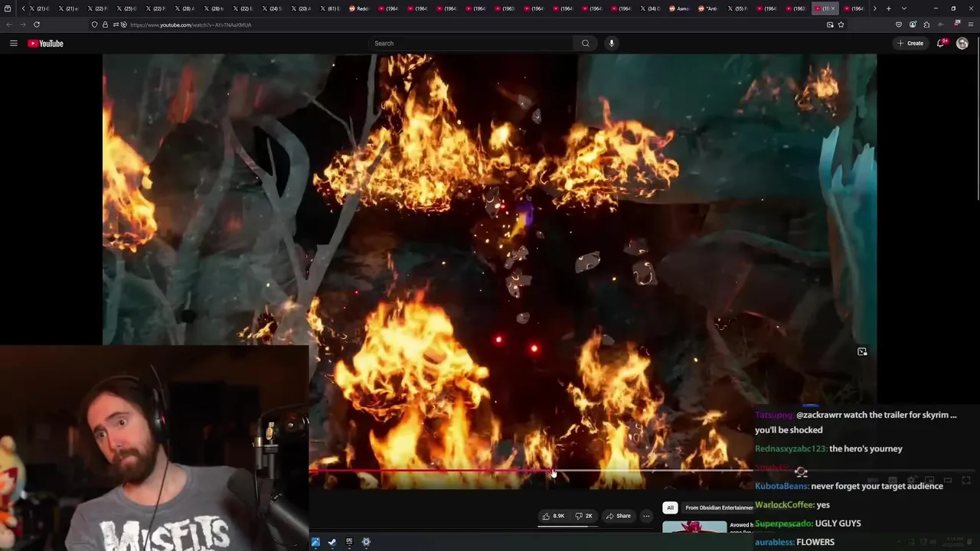The image size is (980, 551).
Task: Open the Steam icon on the taskbar
Action: coord(332,542)
